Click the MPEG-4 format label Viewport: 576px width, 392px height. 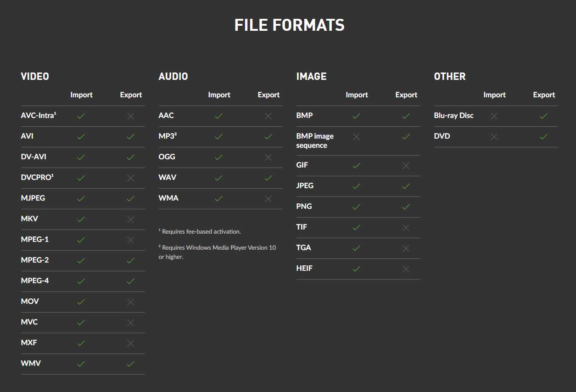pyautogui.click(x=35, y=280)
